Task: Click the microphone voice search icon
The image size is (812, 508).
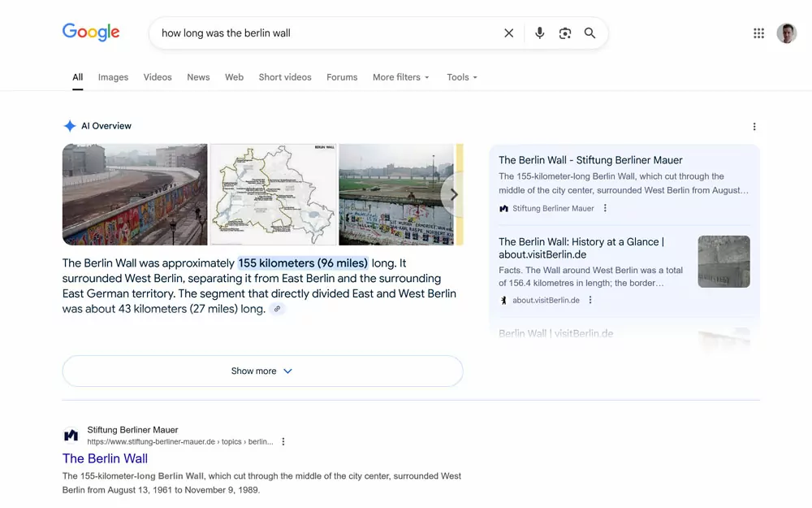Action: click(x=539, y=33)
